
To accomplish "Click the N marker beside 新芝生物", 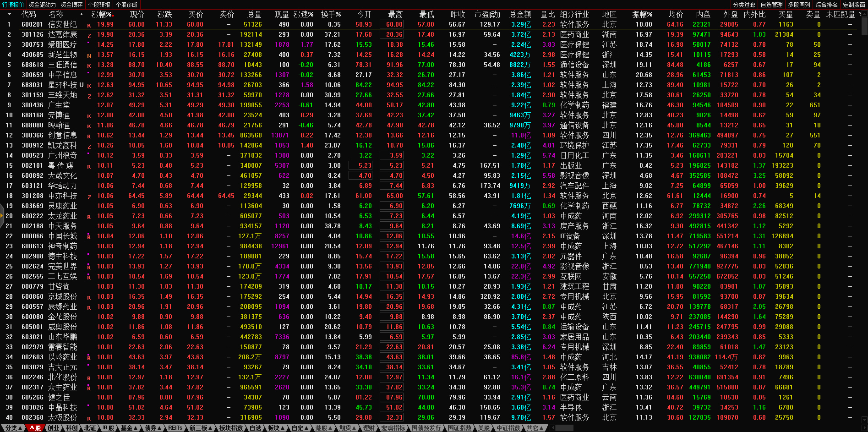I will click(x=89, y=55).
